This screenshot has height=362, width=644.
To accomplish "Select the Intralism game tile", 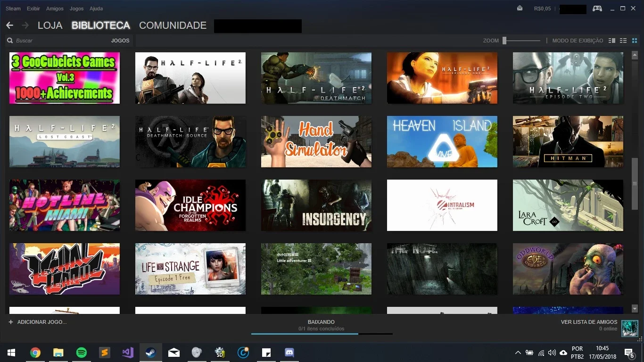I will 442,205.
